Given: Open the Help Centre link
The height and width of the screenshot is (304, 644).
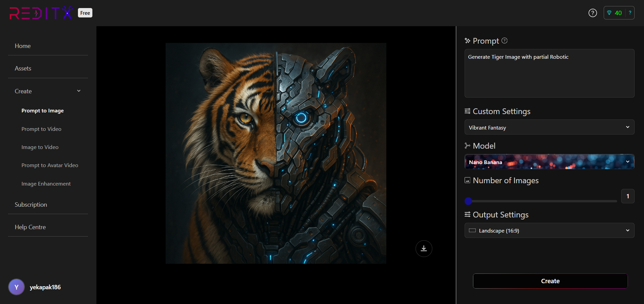Looking at the screenshot, I should click(30, 227).
